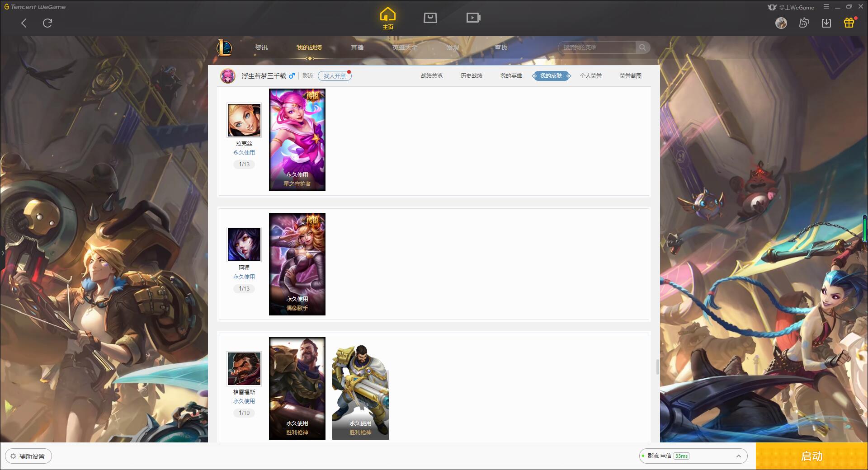The width and height of the screenshot is (868, 470).
Task: Click the summoner profile avatar
Action: [228, 76]
